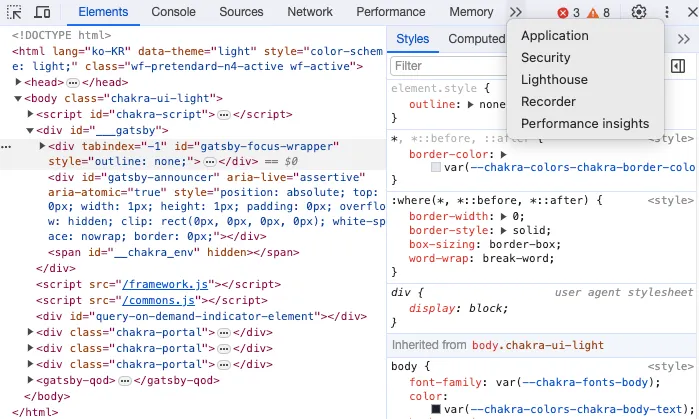Click the border-color light swatch
Image resolution: width=699 pixels, height=419 pixels.
tap(436, 168)
